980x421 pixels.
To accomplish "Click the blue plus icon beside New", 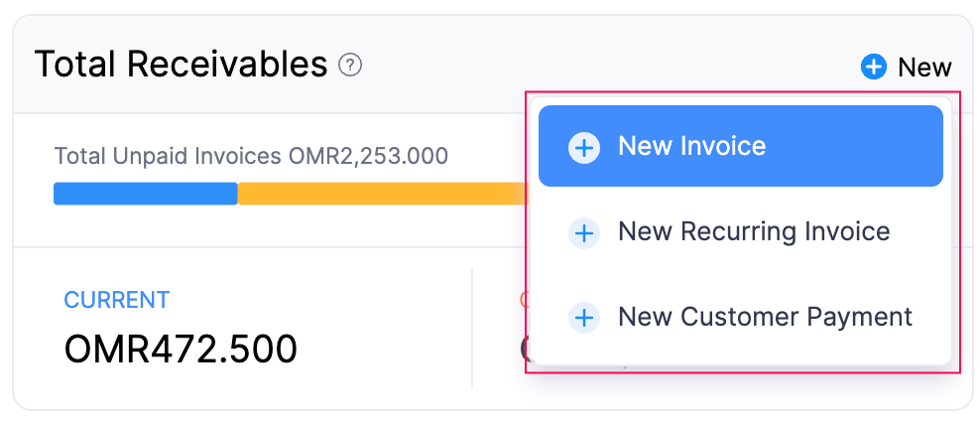I will click(x=873, y=68).
